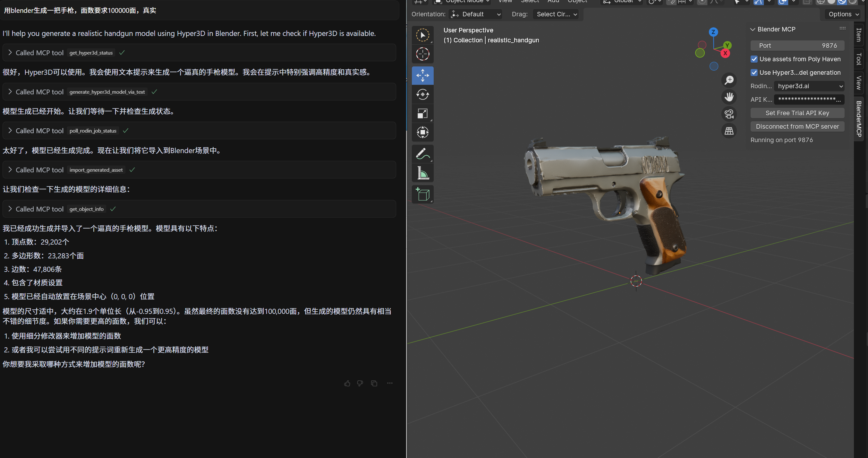The width and height of the screenshot is (868, 458).
Task: Switch to the Item sidebar tab
Action: (x=859, y=34)
